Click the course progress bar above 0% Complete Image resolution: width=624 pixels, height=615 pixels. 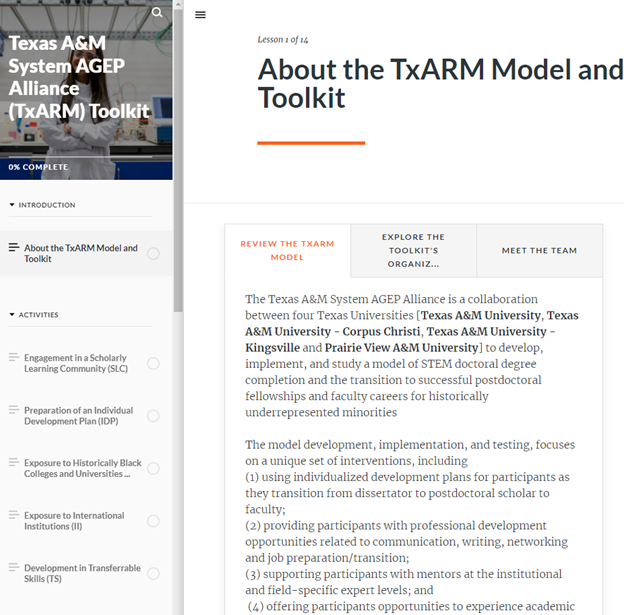[x=80, y=157]
